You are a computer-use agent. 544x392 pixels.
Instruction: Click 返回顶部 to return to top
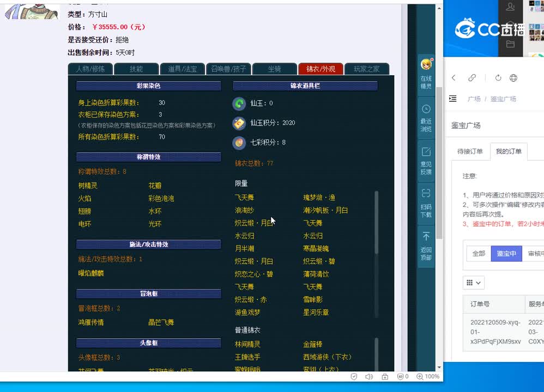pyautogui.click(x=426, y=247)
